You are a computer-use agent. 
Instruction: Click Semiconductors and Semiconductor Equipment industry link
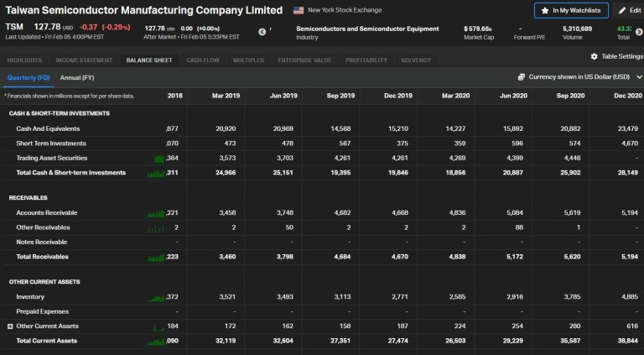pyautogui.click(x=367, y=29)
